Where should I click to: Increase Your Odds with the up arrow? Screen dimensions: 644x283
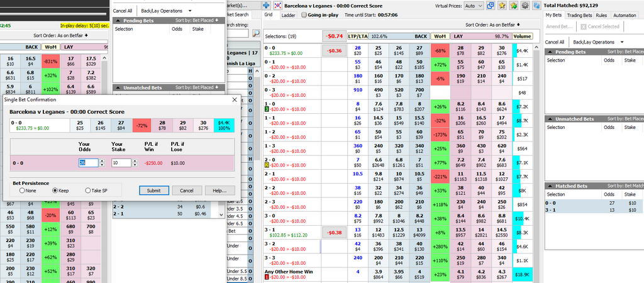[x=102, y=161]
